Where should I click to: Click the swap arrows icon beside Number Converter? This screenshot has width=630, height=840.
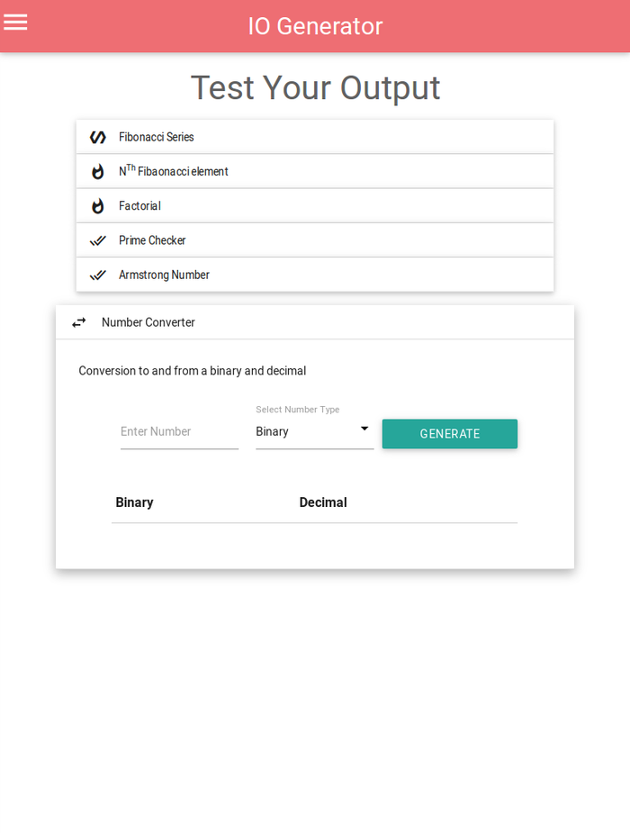pos(79,322)
